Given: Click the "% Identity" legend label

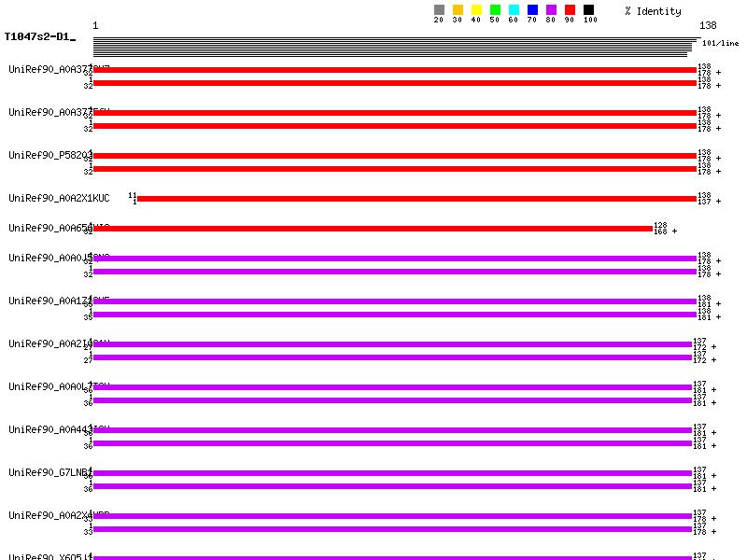Looking at the screenshot, I should [x=653, y=11].
